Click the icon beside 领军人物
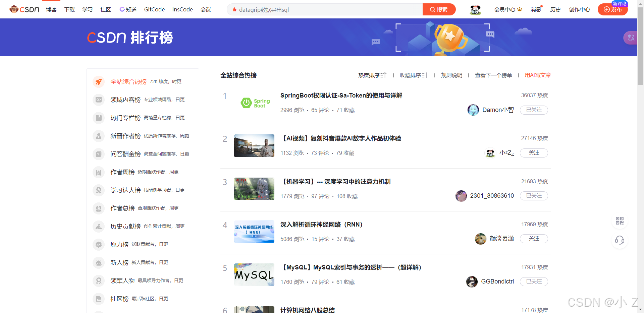 coord(99,280)
